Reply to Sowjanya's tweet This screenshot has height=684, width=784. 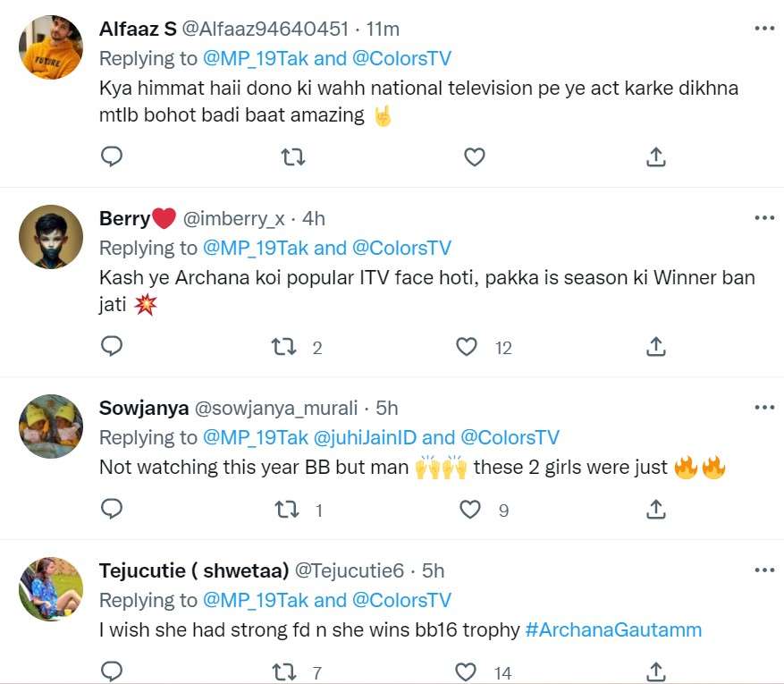(x=112, y=510)
